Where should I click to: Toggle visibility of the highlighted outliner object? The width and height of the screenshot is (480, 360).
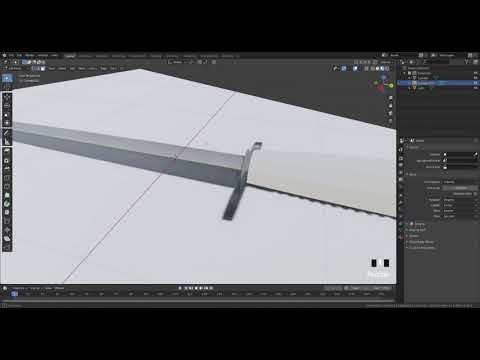tap(475, 83)
